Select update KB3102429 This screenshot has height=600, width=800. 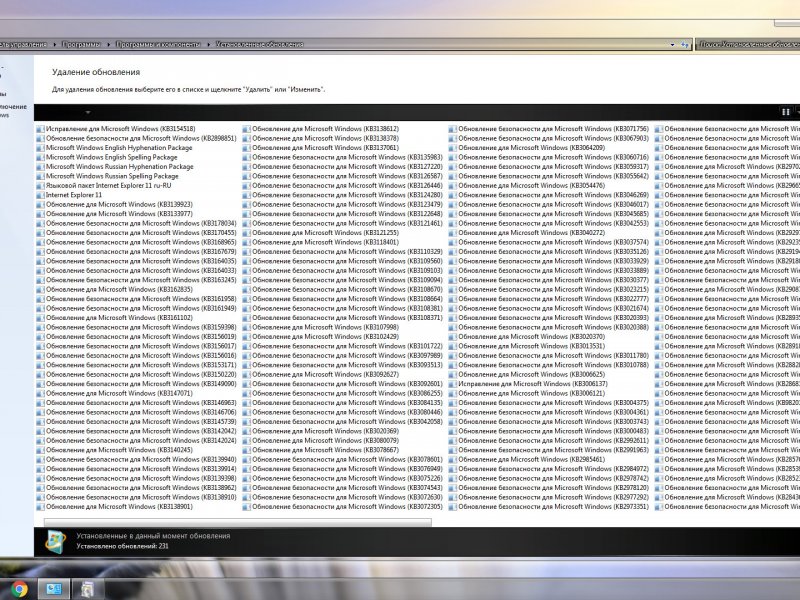321,337
